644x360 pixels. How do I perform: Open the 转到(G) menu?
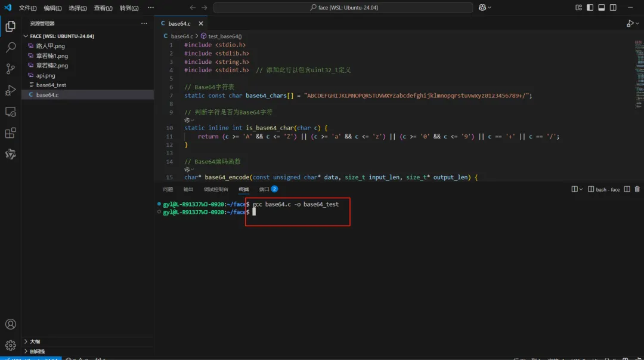tap(129, 8)
